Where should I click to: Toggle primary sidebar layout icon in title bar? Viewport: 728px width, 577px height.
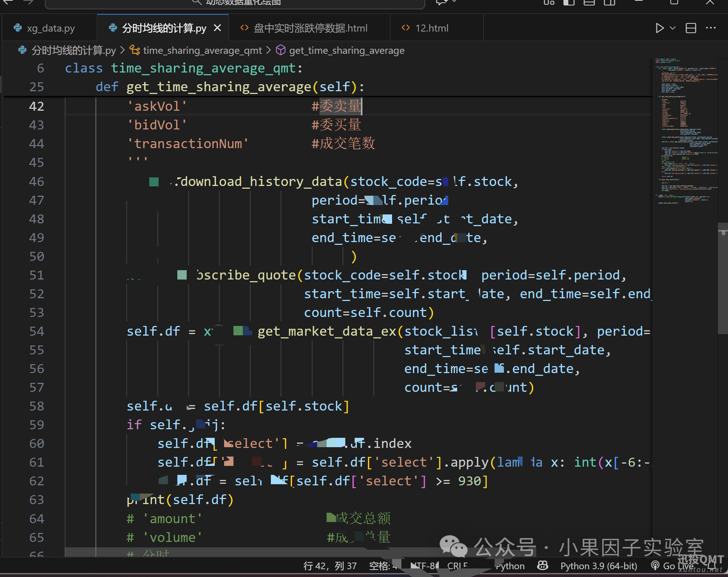coord(569,2)
